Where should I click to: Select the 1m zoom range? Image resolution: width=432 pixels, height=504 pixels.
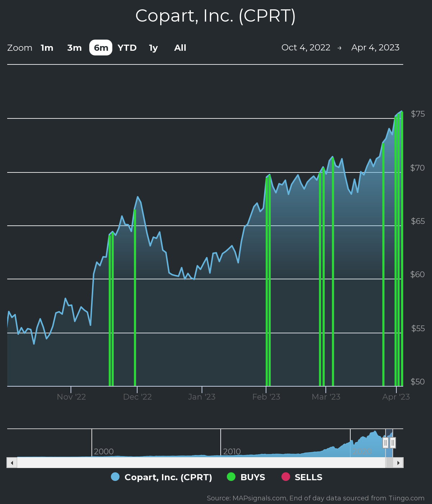pos(47,48)
